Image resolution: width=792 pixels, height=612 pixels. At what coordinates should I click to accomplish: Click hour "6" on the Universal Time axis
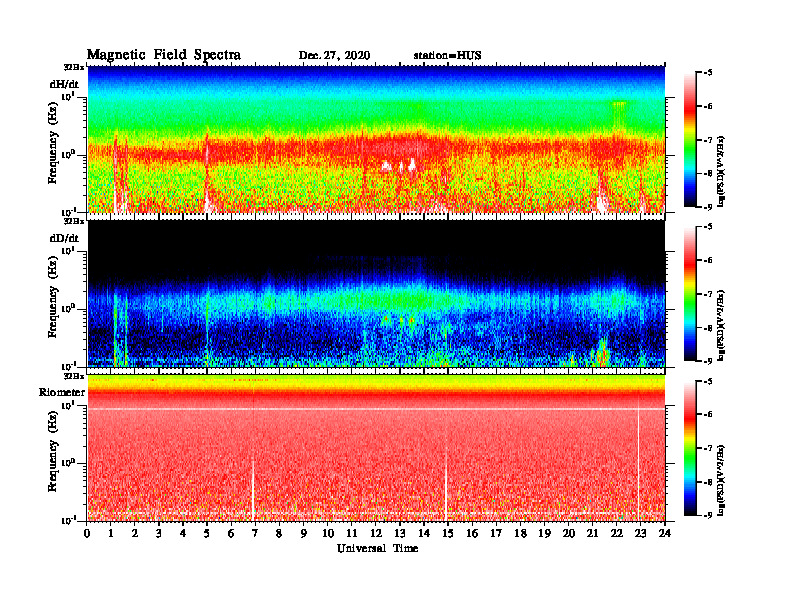tap(231, 533)
